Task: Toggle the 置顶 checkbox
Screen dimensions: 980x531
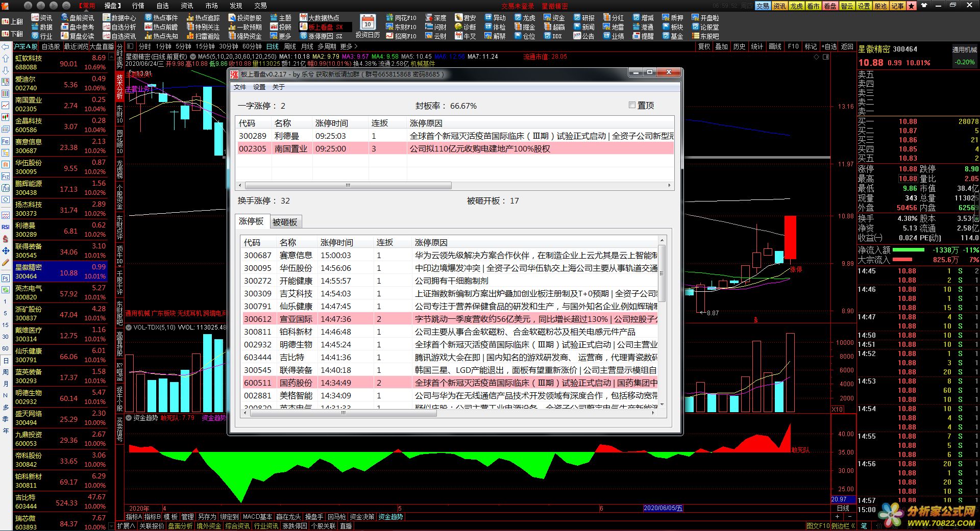Action: coord(632,105)
